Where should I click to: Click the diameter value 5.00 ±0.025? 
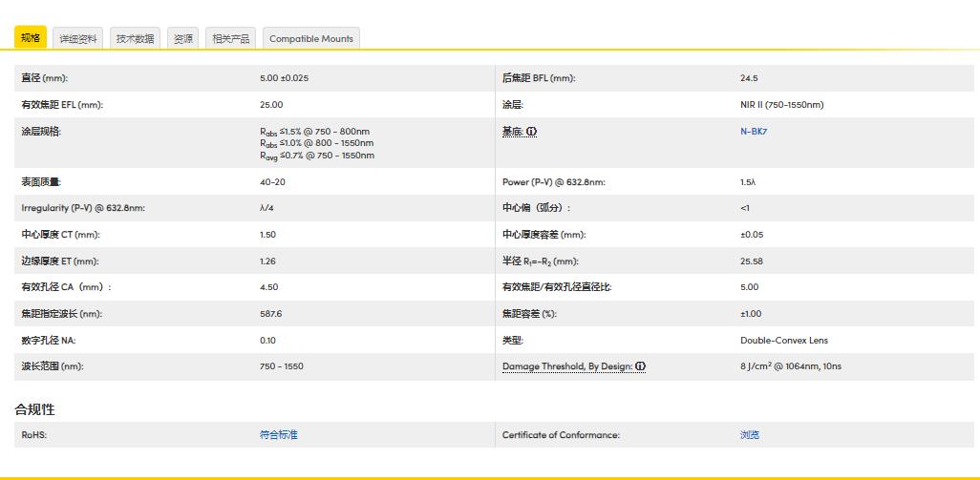(x=284, y=78)
